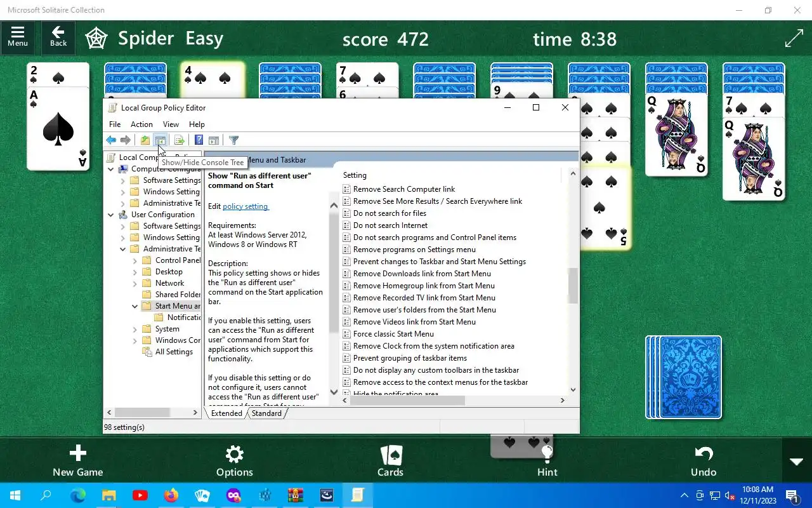Image resolution: width=812 pixels, height=508 pixels.
Task: Expand the System tree node
Action: coord(135,329)
